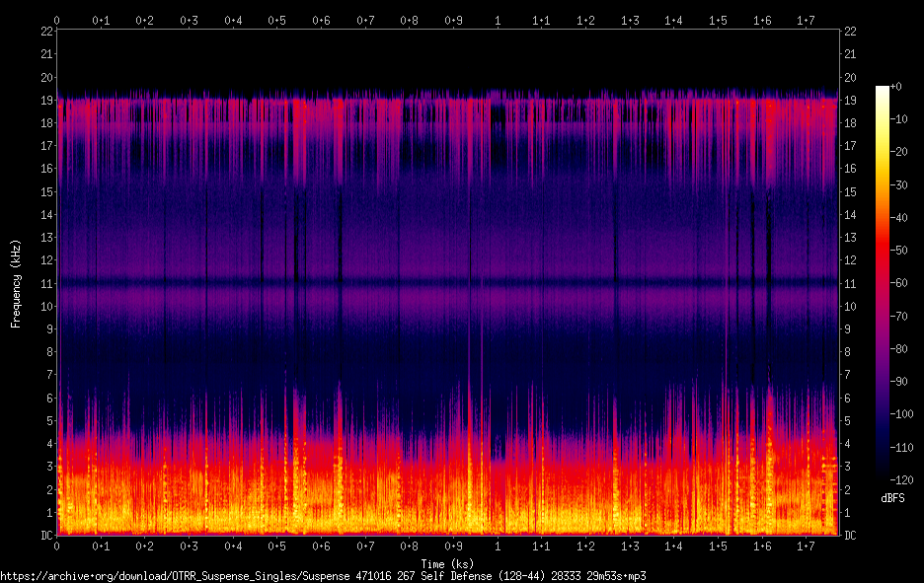Viewport: 924px width, 583px height.
Task: Click the archive.org URL caption text
Action: pyautogui.click(x=323, y=576)
